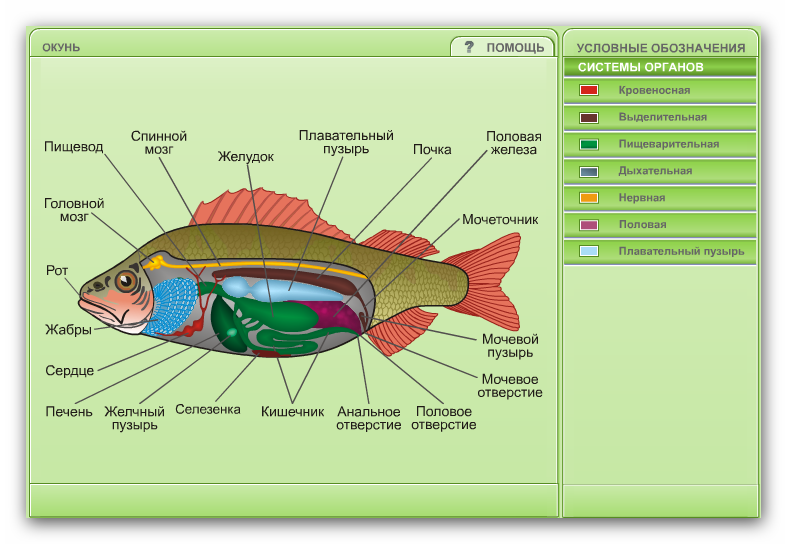
Task: Click the Плавательный пузырь diagram label
Action: click(346, 142)
